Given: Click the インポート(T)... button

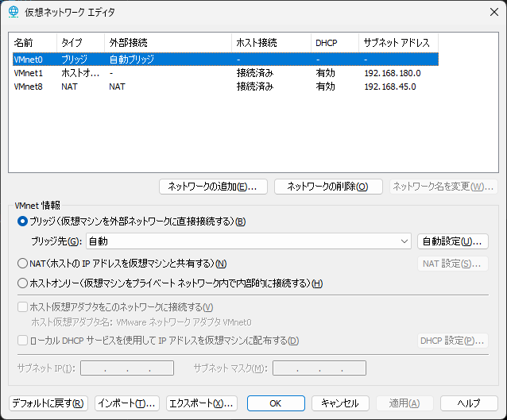Looking at the screenshot, I should [x=127, y=403].
